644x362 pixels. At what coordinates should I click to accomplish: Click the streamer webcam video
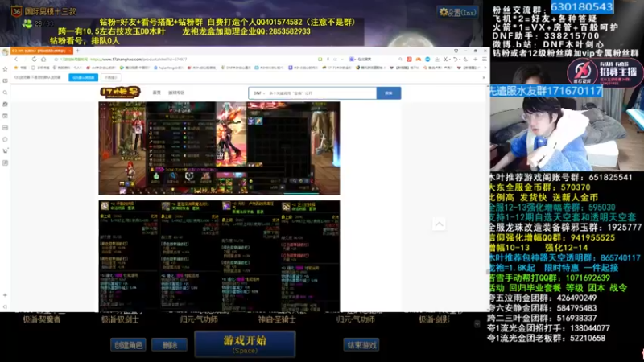[x=567, y=134]
